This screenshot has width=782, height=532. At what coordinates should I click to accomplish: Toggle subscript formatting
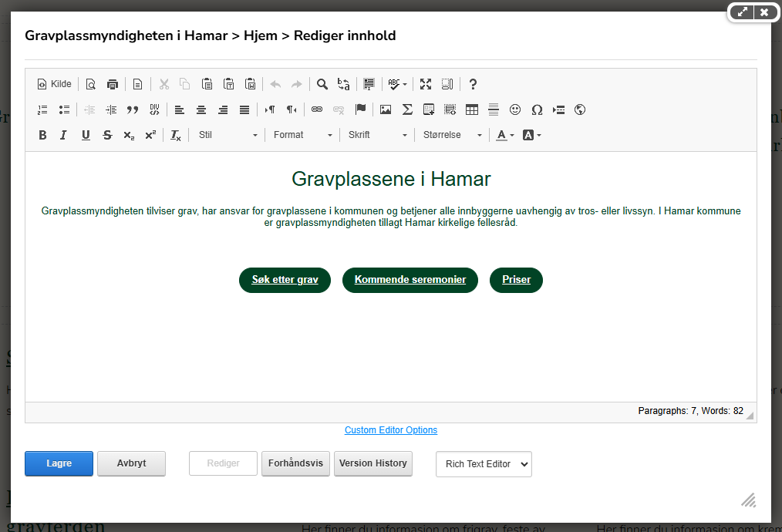coord(129,135)
